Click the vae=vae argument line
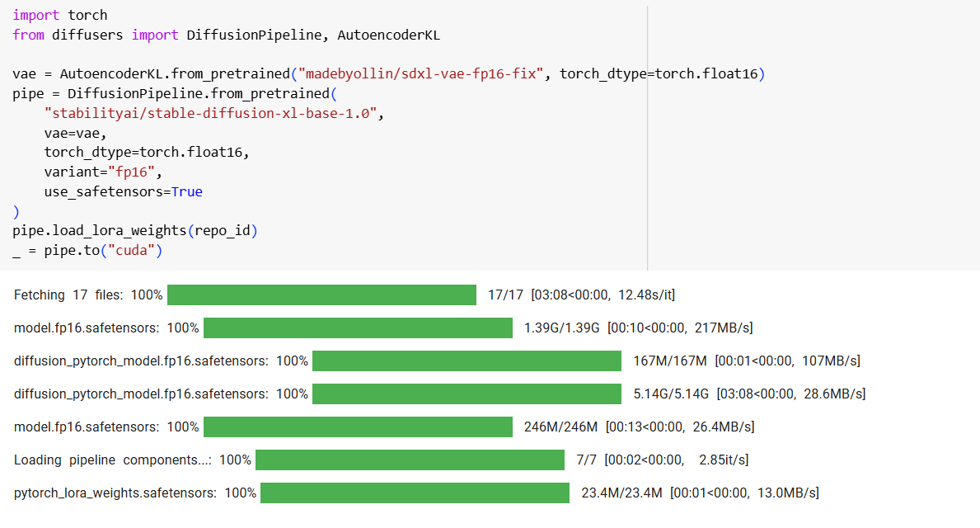This screenshot has height=528, width=980. click(x=75, y=133)
